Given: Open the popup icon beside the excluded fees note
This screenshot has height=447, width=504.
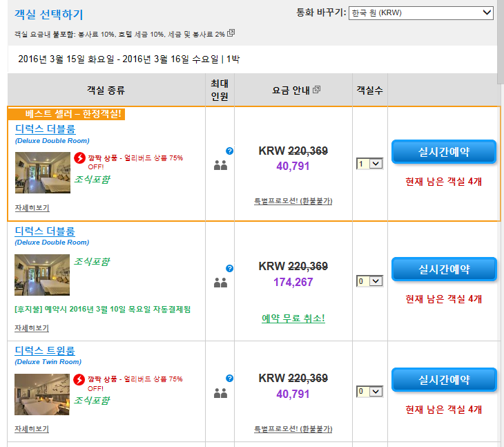Looking at the screenshot, I should click(231, 33).
